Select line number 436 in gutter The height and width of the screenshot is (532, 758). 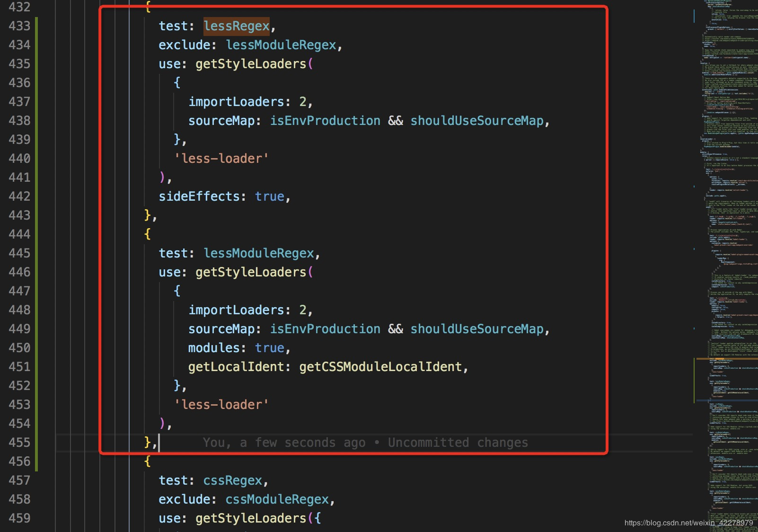[19, 83]
